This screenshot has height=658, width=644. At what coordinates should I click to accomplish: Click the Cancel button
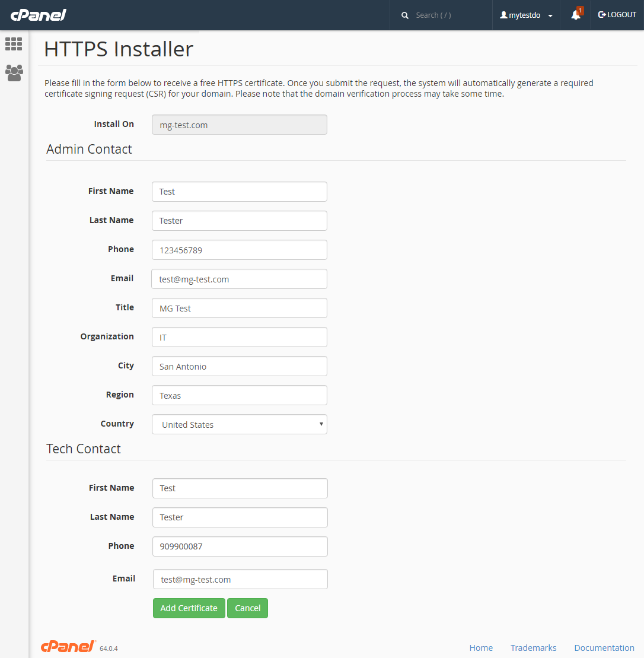(247, 608)
